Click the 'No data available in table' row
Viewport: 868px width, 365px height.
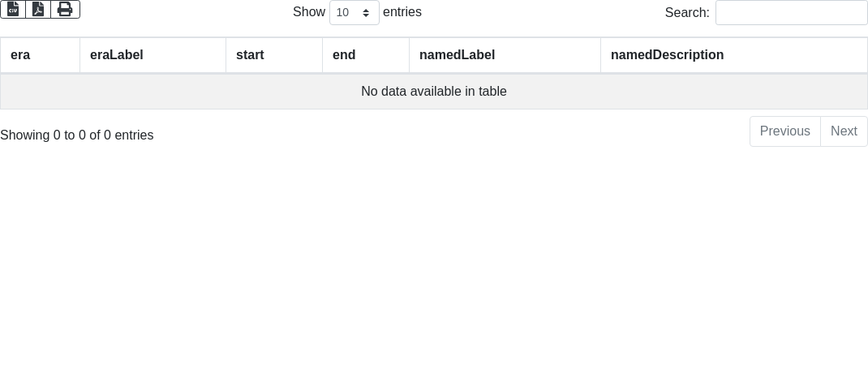(x=434, y=92)
